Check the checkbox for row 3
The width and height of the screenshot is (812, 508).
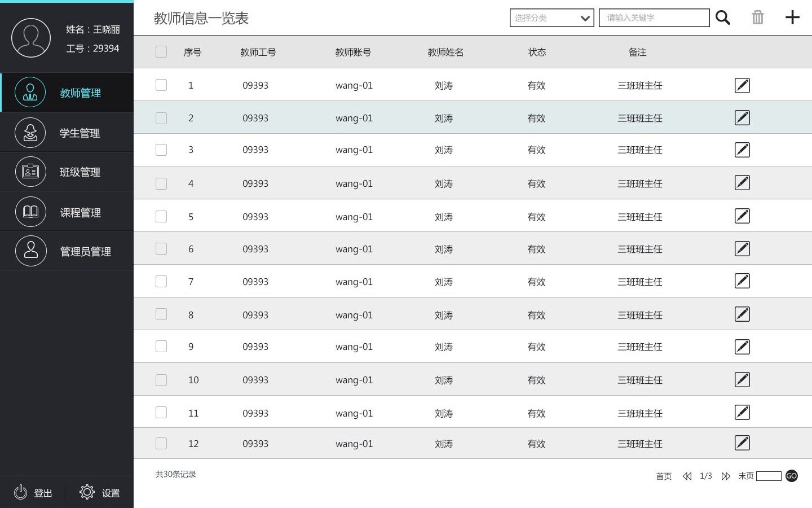coord(161,150)
